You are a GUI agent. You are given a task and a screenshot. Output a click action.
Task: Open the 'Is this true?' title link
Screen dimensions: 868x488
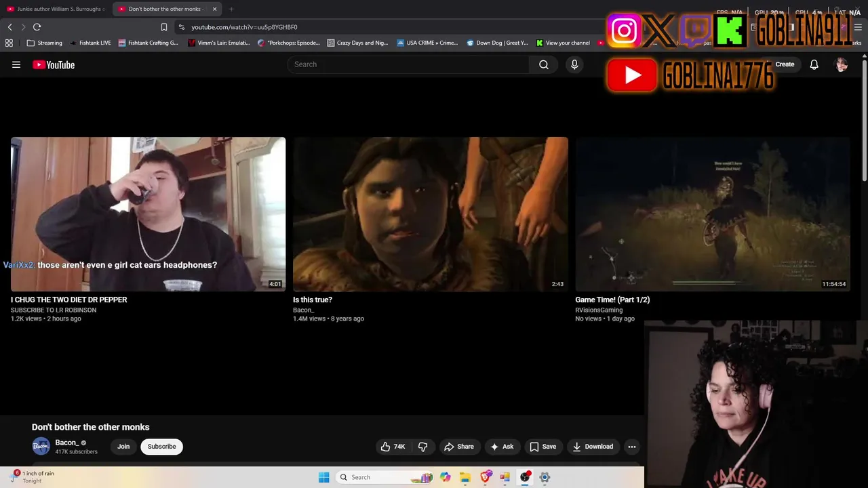(x=313, y=300)
